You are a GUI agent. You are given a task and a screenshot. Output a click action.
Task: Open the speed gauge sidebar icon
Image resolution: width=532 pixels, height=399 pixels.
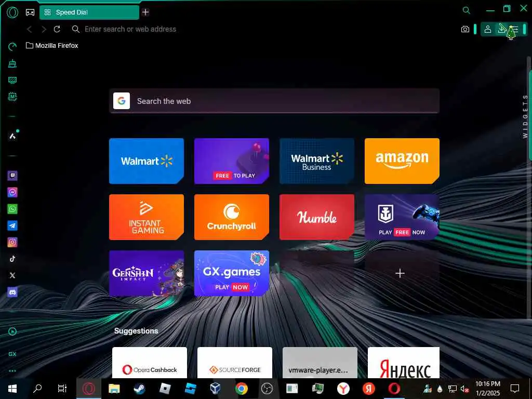pos(12,47)
